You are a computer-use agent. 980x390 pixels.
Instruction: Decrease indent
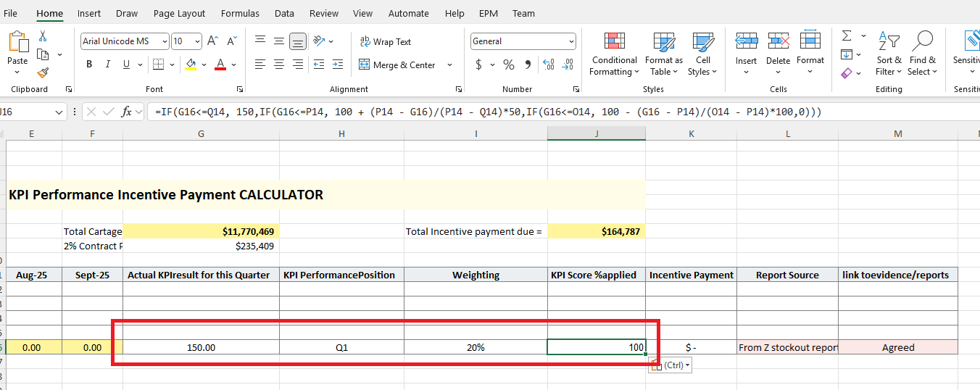(x=319, y=65)
